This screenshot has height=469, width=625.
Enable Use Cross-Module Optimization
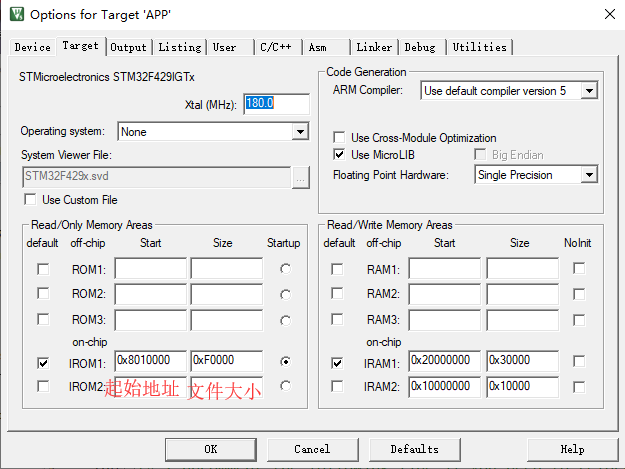pos(339,137)
